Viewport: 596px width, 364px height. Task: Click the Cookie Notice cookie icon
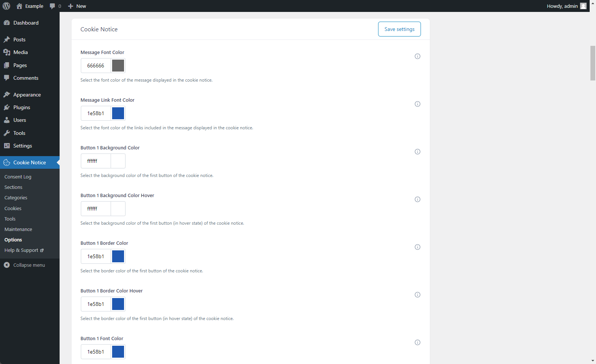[7, 162]
